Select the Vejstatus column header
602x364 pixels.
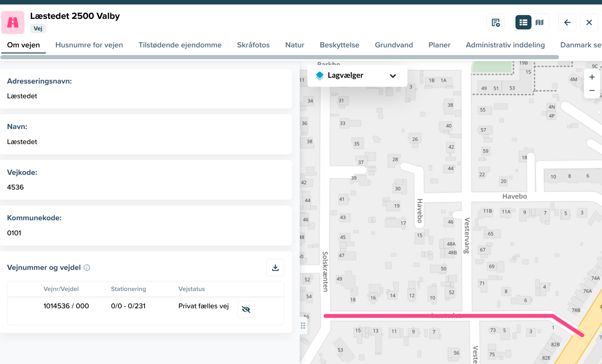pos(192,289)
